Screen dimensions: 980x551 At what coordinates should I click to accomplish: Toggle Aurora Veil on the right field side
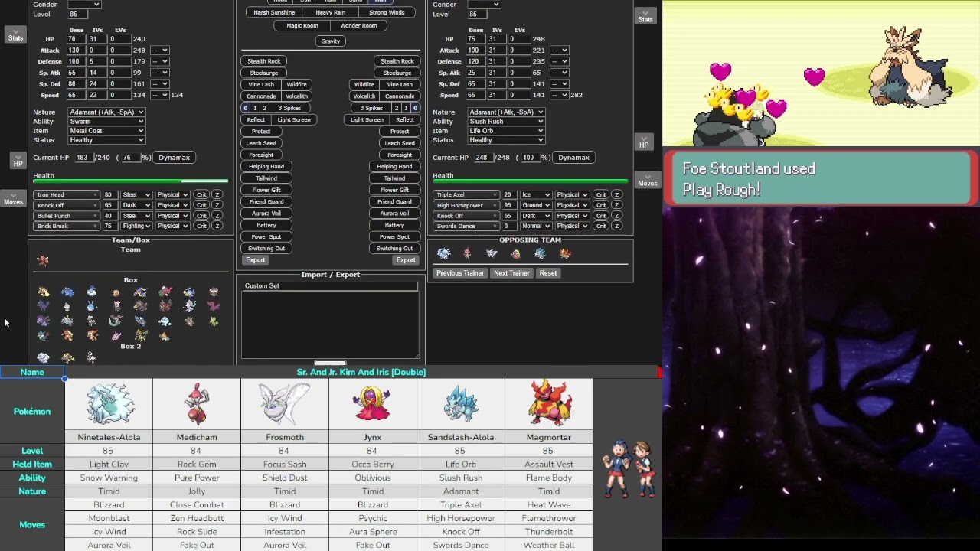pos(394,214)
